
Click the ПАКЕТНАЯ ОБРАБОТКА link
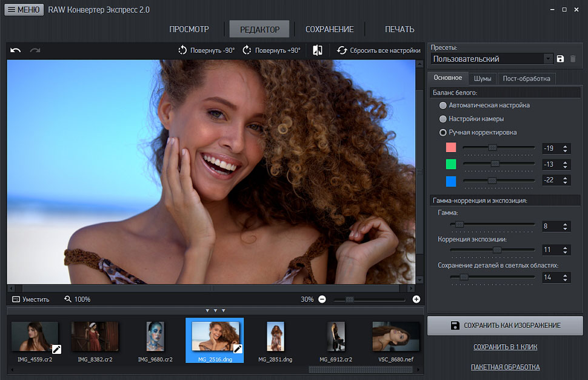click(505, 367)
